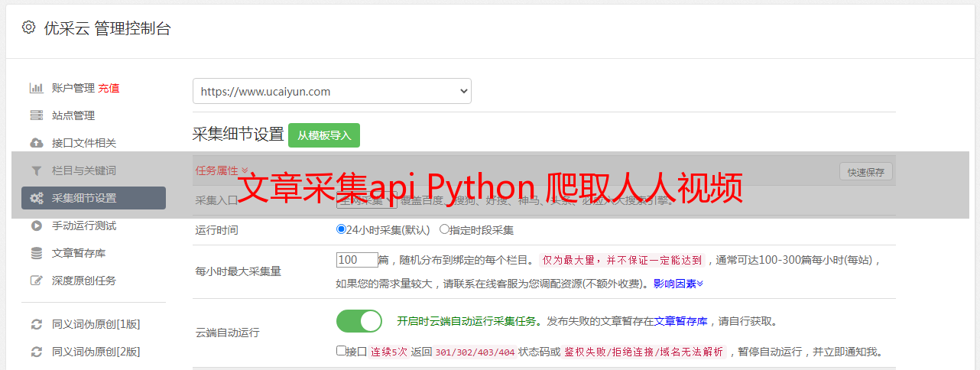Open the 文章暂存库 link in description
This screenshot has height=370, width=980.
(x=680, y=321)
